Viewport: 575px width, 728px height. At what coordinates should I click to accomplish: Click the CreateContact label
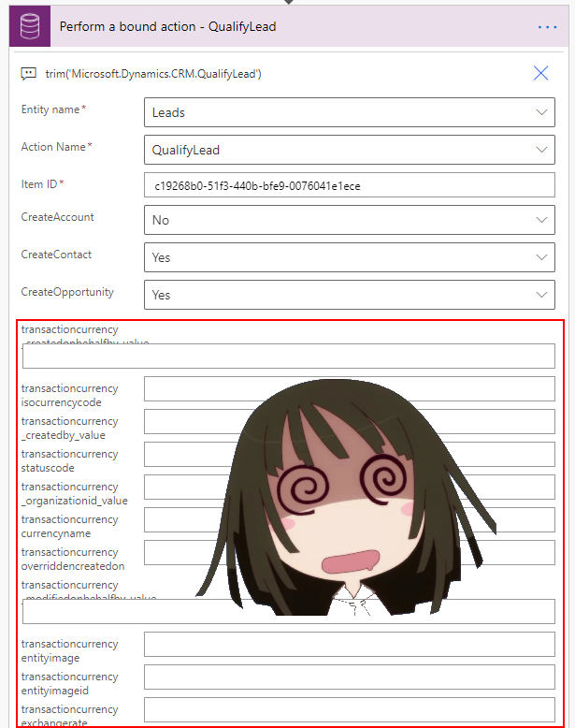coord(56,255)
